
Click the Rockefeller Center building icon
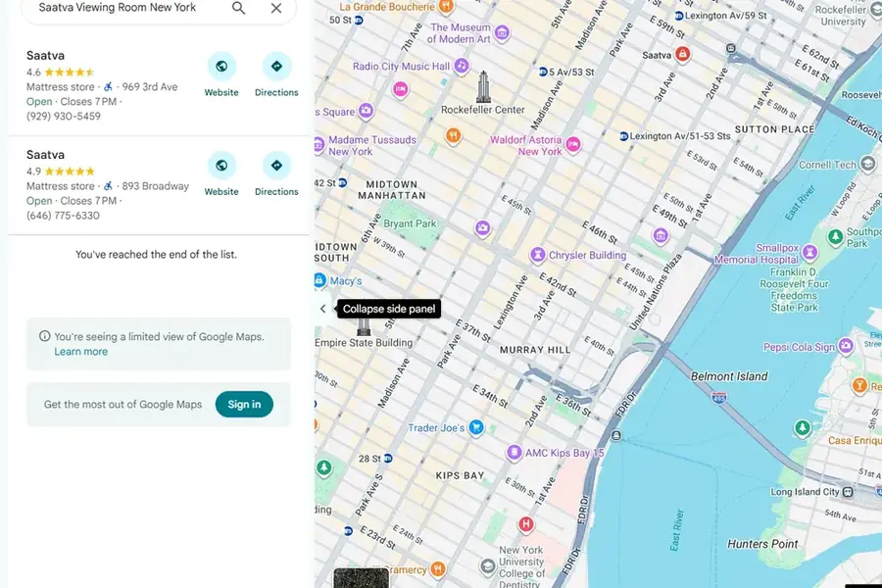click(483, 86)
